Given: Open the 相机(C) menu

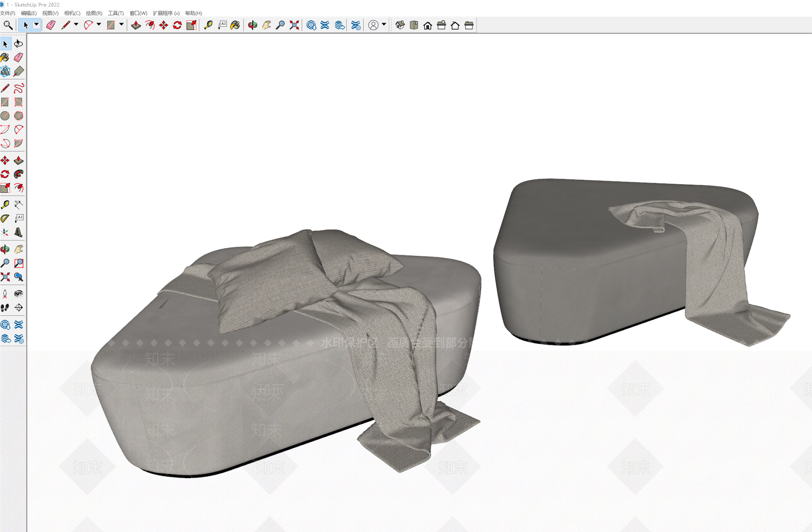Looking at the screenshot, I should (x=72, y=13).
